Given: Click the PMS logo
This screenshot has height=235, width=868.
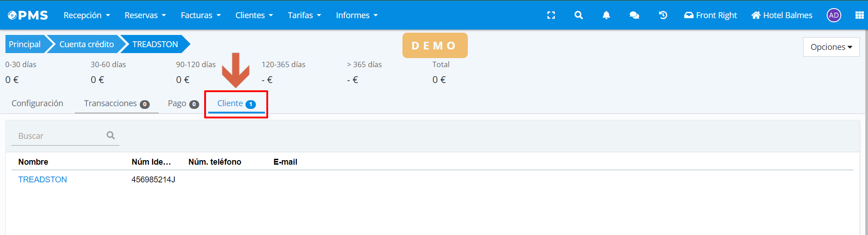Looking at the screenshot, I should (28, 15).
